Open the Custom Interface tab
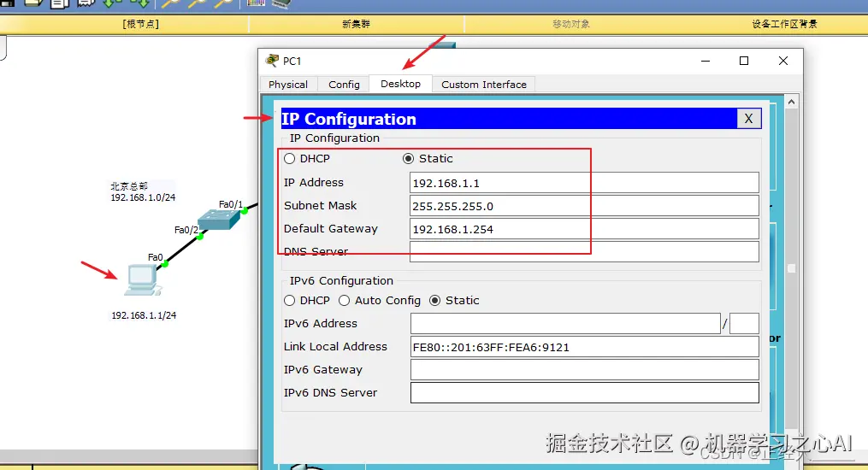The image size is (868, 470). [483, 84]
